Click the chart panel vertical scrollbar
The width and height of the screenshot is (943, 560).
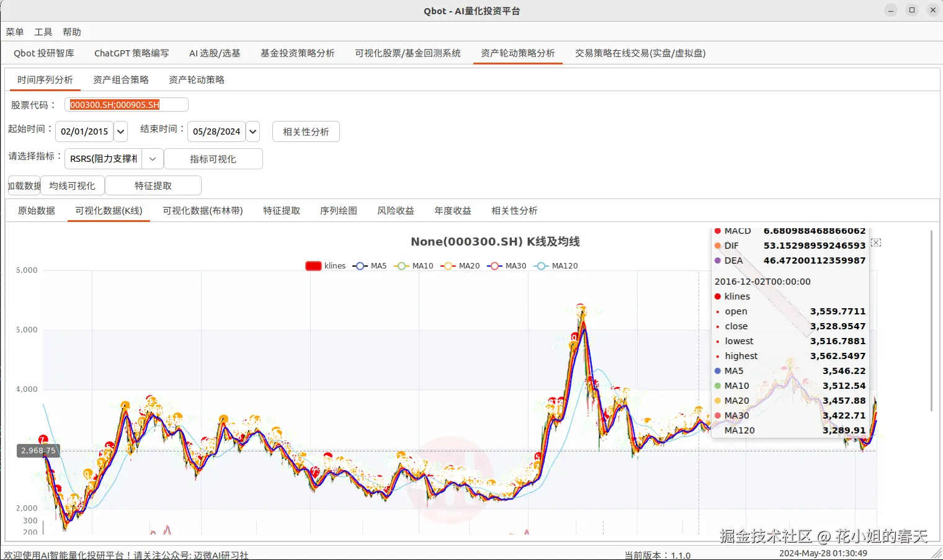point(931,320)
